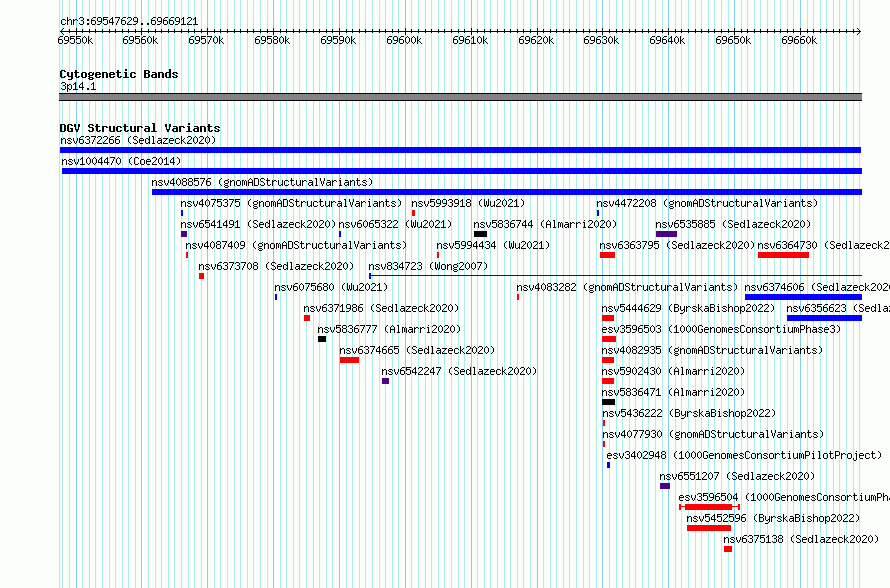Click the red nsv6363795 variant bar
This screenshot has height=588, width=890.
[x=607, y=255]
